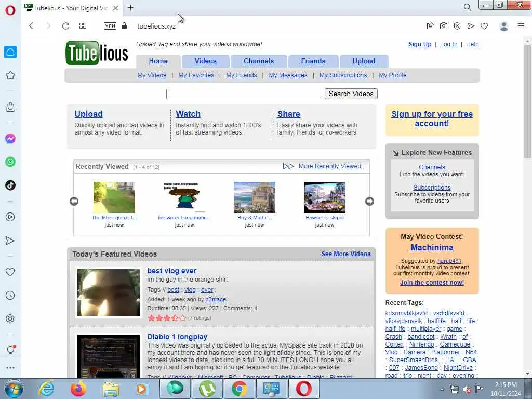Open Windows Start menu orb

point(14,389)
